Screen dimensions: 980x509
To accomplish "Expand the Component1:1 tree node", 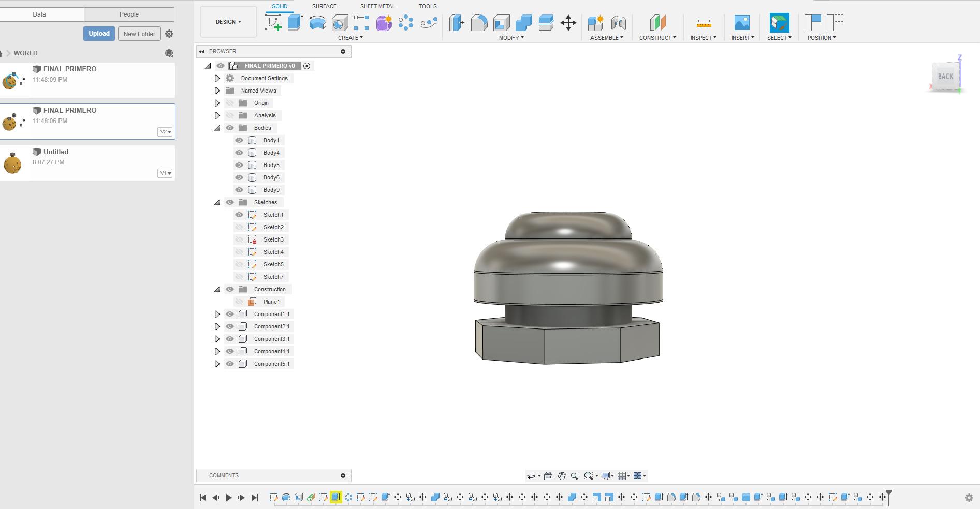I will tap(217, 314).
